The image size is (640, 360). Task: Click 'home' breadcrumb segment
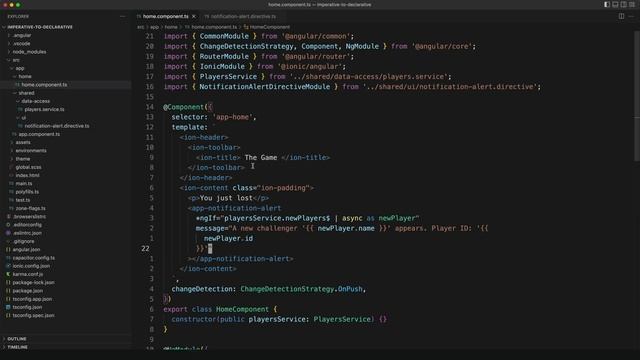(x=171, y=27)
